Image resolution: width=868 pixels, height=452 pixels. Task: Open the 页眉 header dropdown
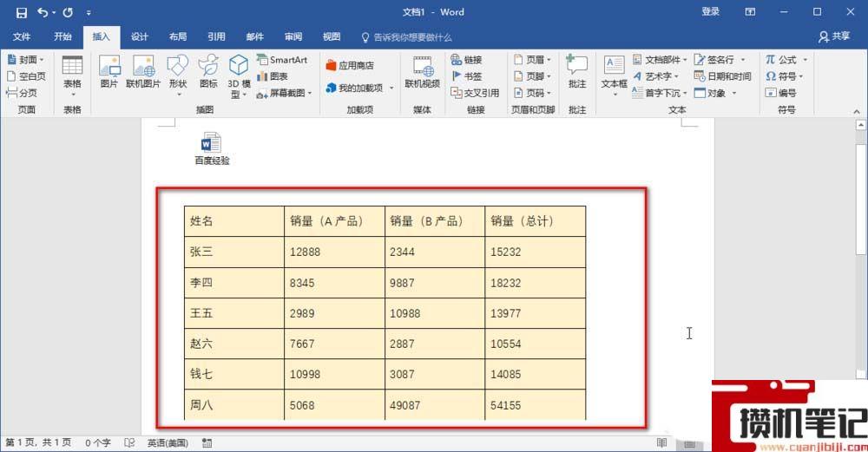click(533, 60)
